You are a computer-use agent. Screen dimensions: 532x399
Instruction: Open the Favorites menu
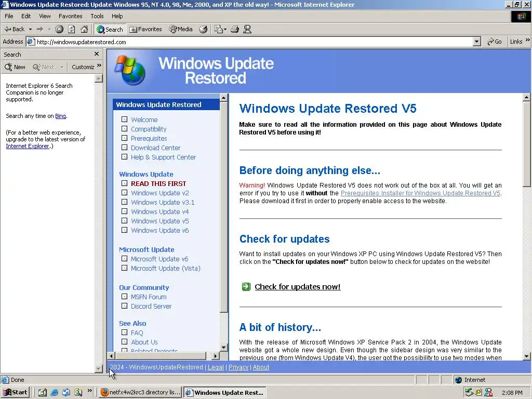pyautogui.click(x=70, y=16)
